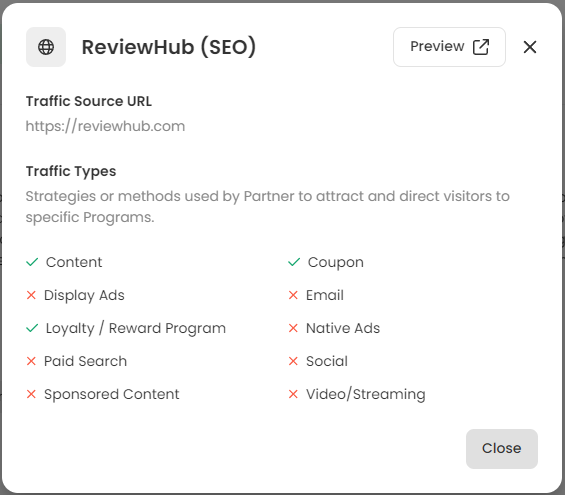Click the Traffic Types heading
Viewport: 565px width, 495px height.
pyautogui.click(x=71, y=171)
